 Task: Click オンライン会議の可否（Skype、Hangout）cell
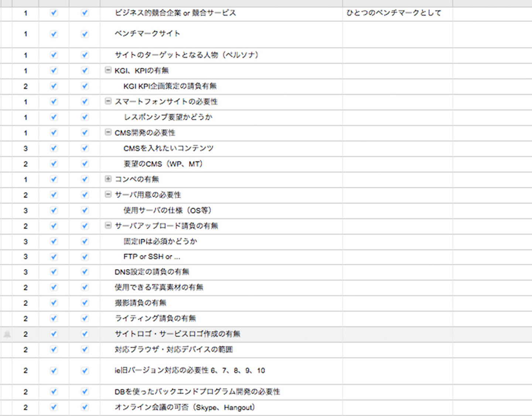point(221,407)
